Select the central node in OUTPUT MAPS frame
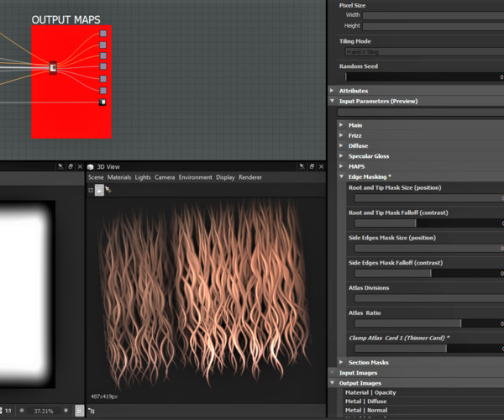 (x=53, y=68)
